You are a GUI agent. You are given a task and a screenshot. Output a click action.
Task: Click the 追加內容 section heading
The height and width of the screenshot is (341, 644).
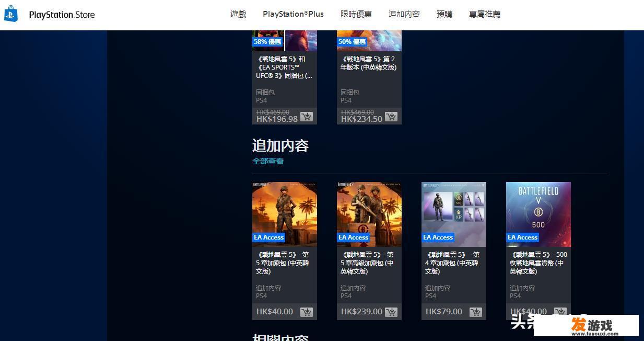(x=280, y=145)
